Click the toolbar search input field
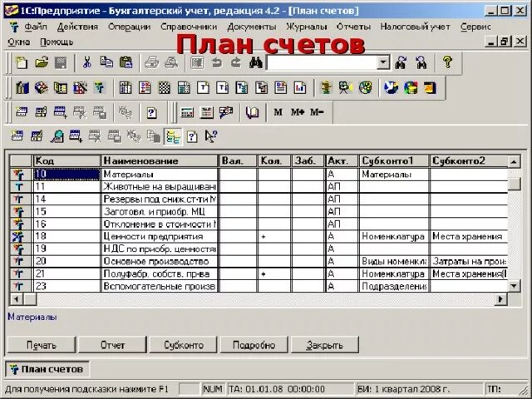The width and height of the screenshot is (532, 399). 322,63
